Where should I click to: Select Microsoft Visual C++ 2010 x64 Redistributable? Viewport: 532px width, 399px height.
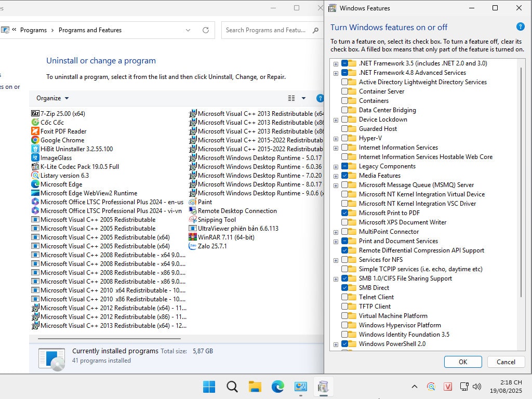tap(108, 290)
